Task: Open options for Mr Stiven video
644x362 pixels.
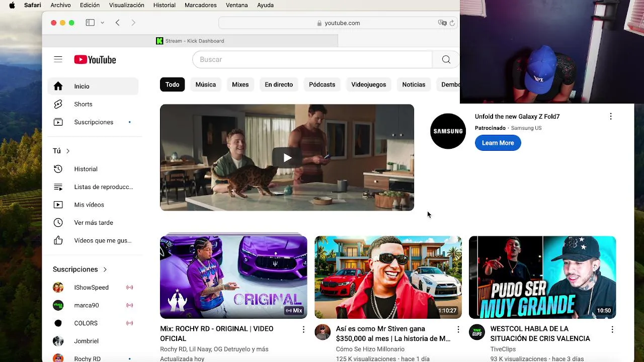Action: [458, 329]
